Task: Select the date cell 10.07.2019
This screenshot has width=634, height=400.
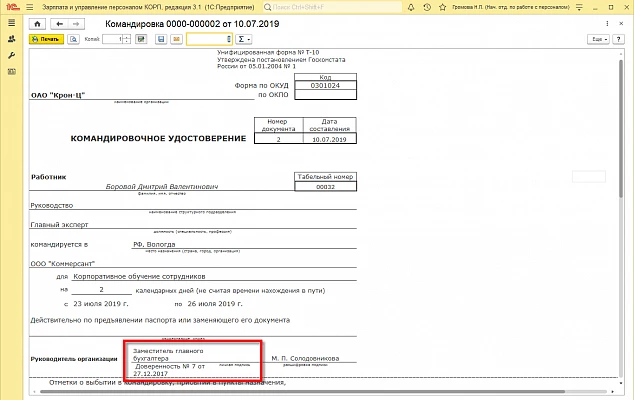Action: coord(330,139)
